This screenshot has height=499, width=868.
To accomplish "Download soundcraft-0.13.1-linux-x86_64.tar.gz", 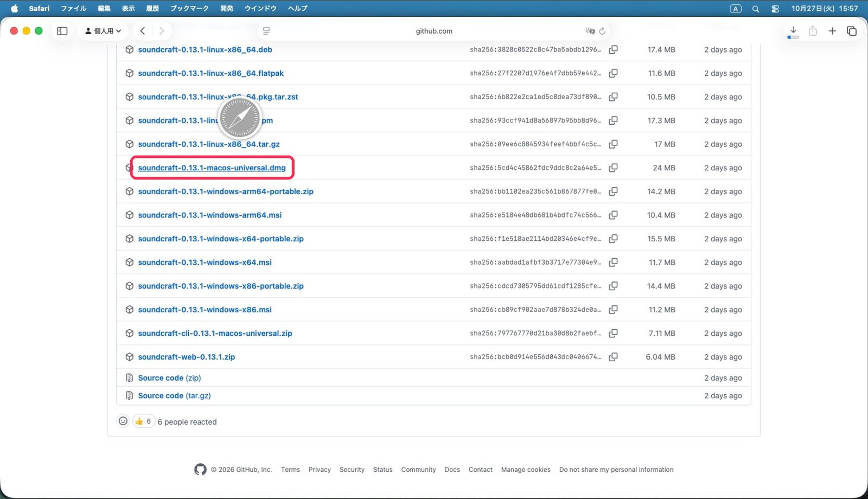I will point(209,144).
